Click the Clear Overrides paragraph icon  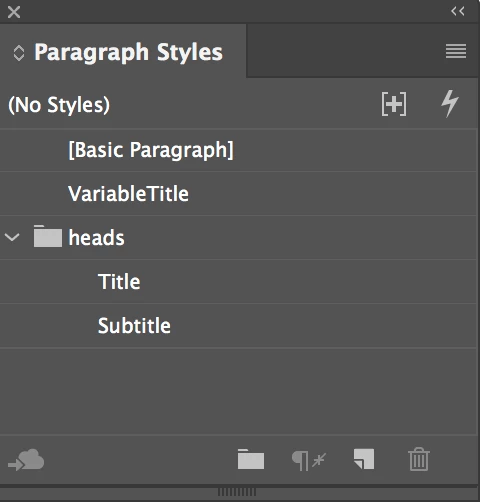tap(309, 460)
